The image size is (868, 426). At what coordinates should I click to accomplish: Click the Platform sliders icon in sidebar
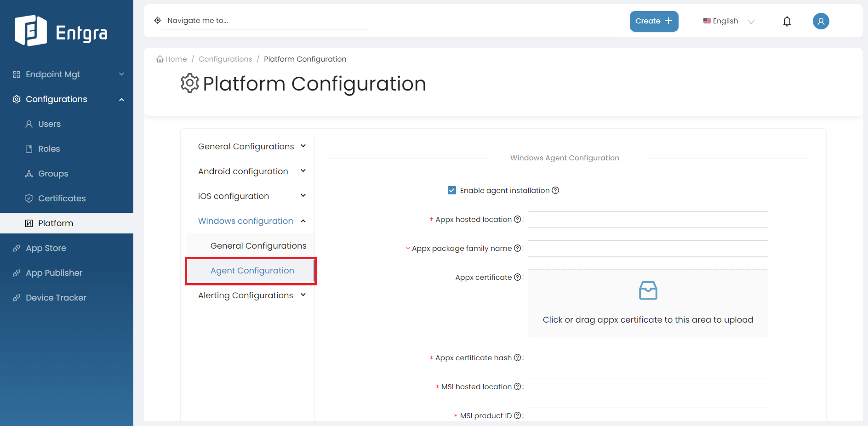(x=29, y=223)
